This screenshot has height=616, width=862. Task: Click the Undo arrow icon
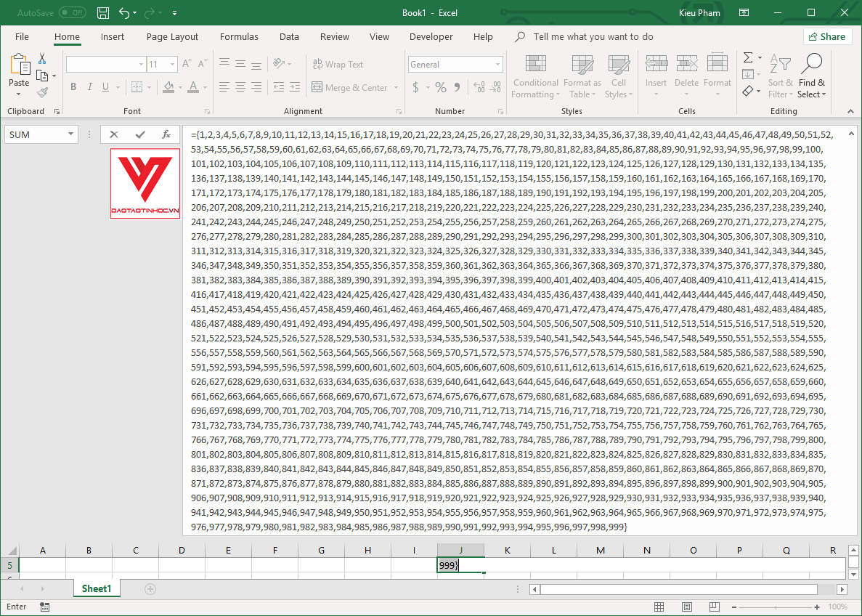[124, 12]
